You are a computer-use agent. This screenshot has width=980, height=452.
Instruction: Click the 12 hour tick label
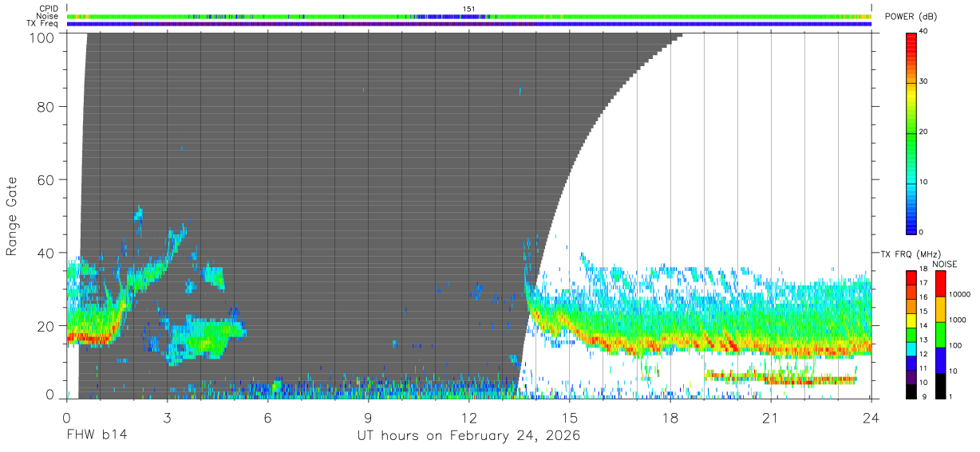469,417
